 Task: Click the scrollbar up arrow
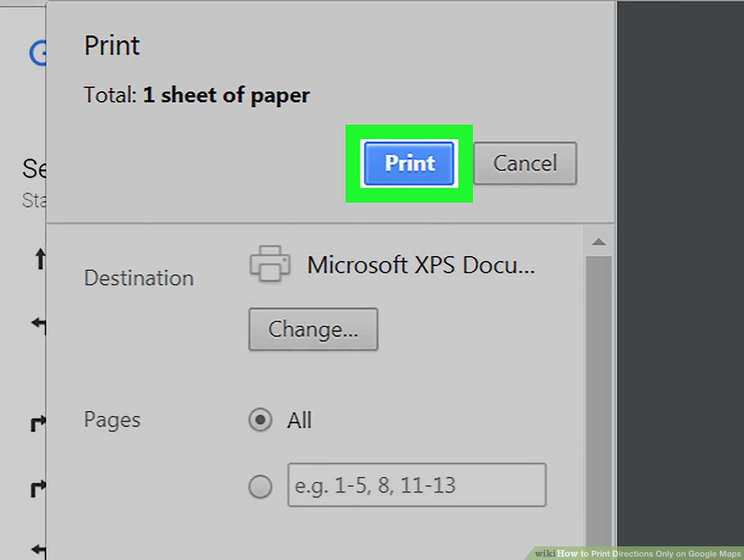(x=598, y=242)
